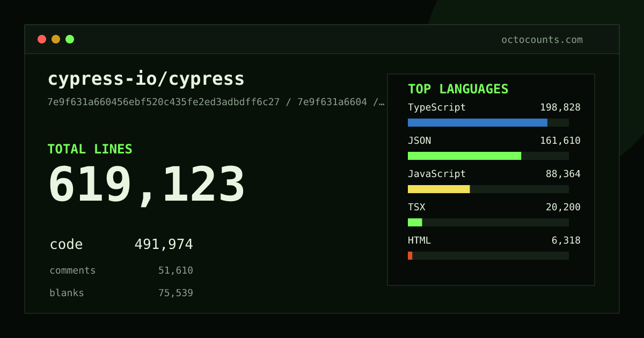The width and height of the screenshot is (644, 338).
Task: Select the comments value 51,610
Action: (175, 270)
